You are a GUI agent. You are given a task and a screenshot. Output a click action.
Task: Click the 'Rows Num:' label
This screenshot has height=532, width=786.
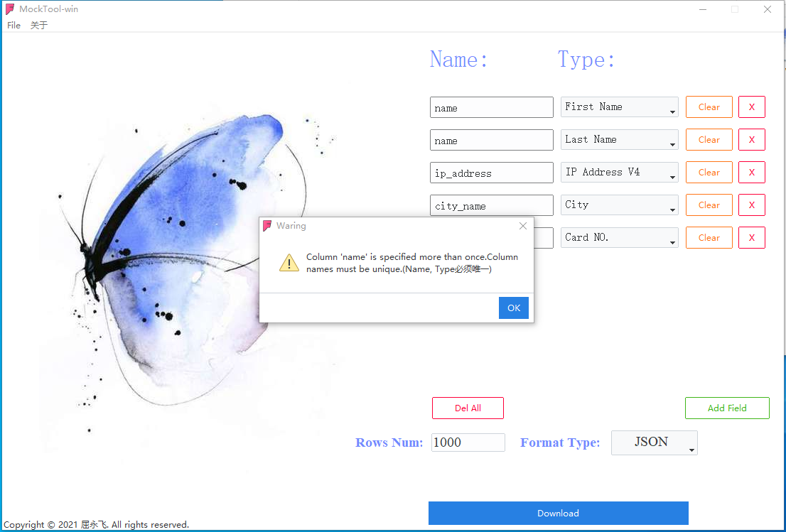tap(389, 443)
